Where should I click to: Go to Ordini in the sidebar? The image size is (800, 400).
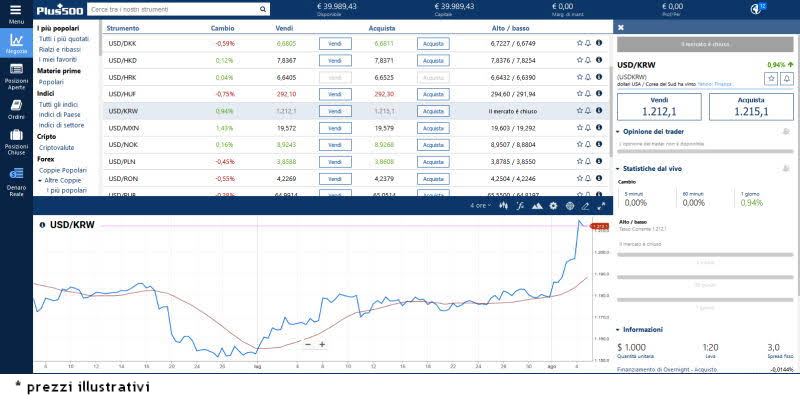(16, 108)
